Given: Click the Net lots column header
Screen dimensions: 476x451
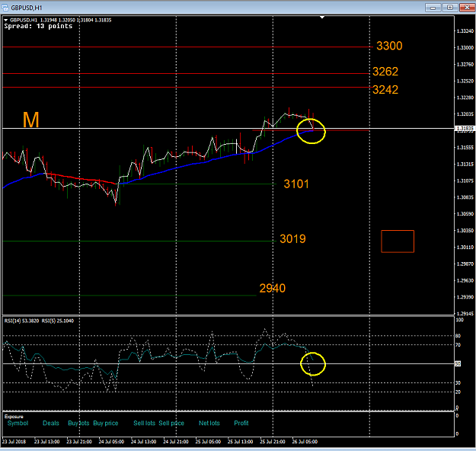Looking at the screenshot, I should pyautogui.click(x=209, y=423).
